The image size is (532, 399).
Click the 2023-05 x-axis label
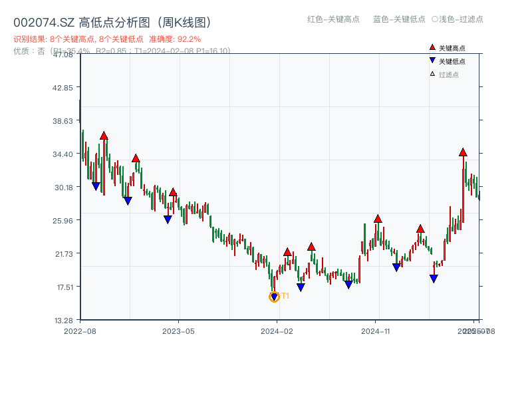[178, 331]
